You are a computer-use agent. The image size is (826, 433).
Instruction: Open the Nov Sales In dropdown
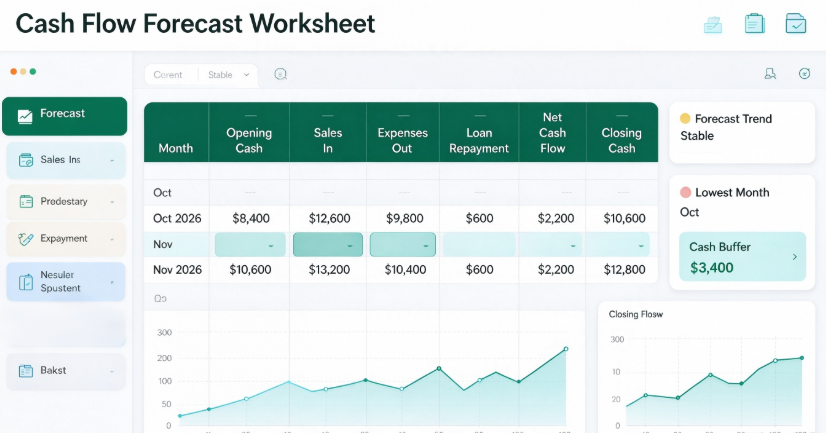(328, 245)
